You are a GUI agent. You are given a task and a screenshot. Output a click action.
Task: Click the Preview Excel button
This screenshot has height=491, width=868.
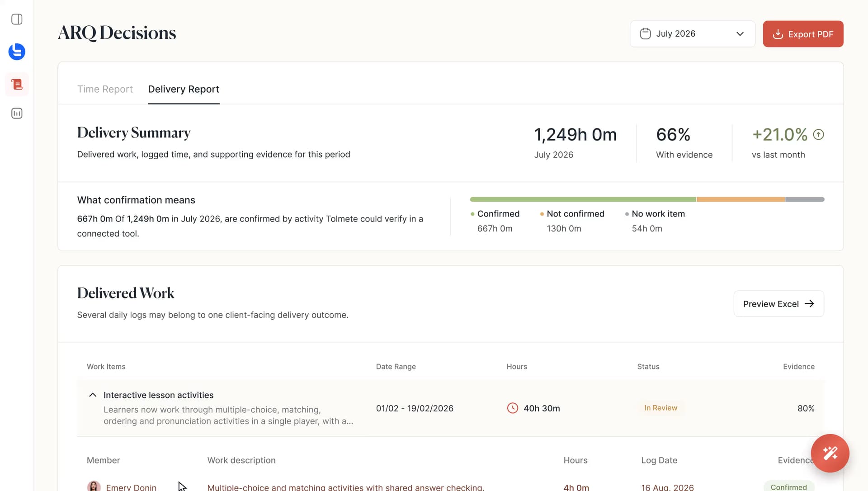pyautogui.click(x=778, y=304)
